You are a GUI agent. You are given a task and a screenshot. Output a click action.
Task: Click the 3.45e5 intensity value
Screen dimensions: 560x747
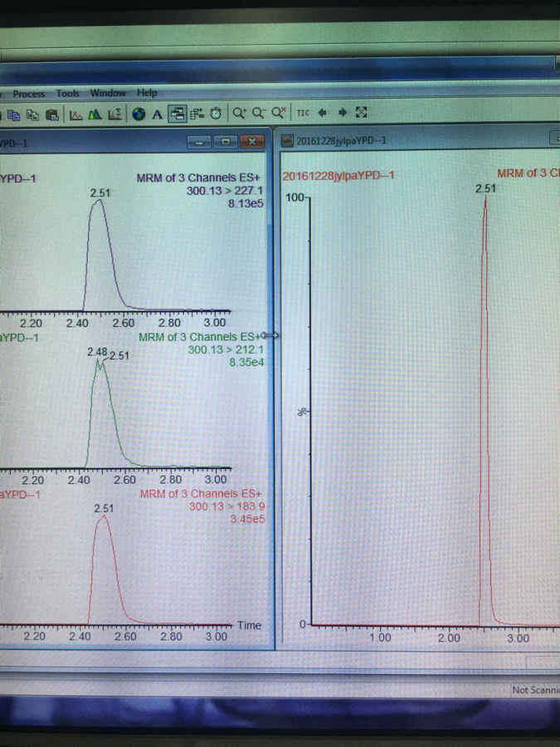tap(247, 519)
